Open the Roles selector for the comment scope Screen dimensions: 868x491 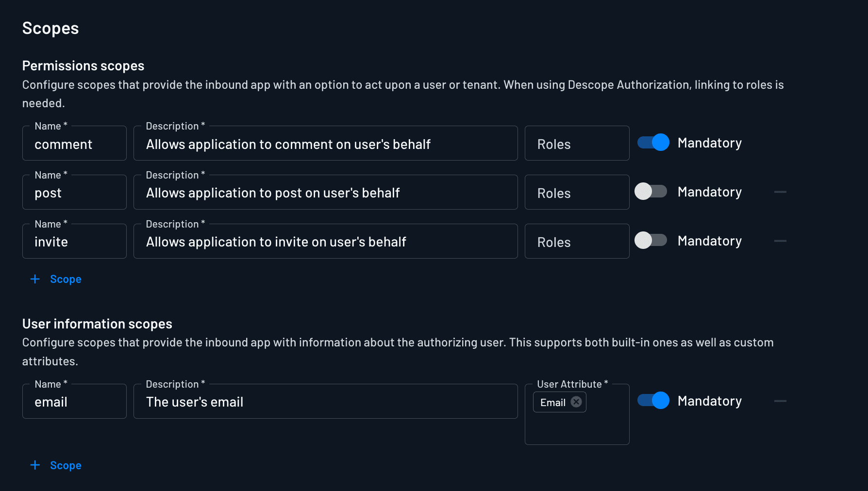coord(577,143)
